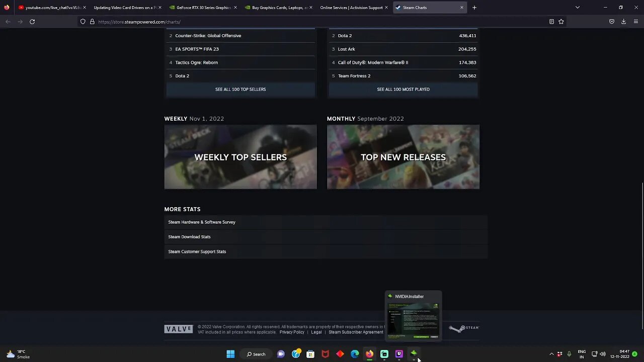
Task: Open the Firefox application menu
Action: 636,22
